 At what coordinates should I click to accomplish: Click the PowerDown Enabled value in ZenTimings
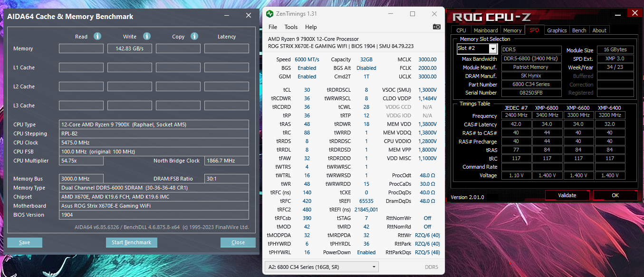point(366,252)
